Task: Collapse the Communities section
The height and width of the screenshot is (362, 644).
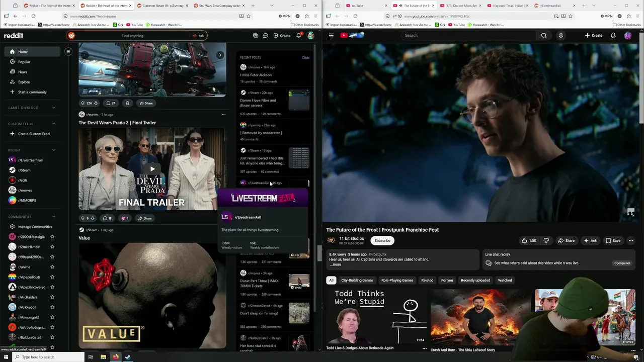Action: point(54,217)
